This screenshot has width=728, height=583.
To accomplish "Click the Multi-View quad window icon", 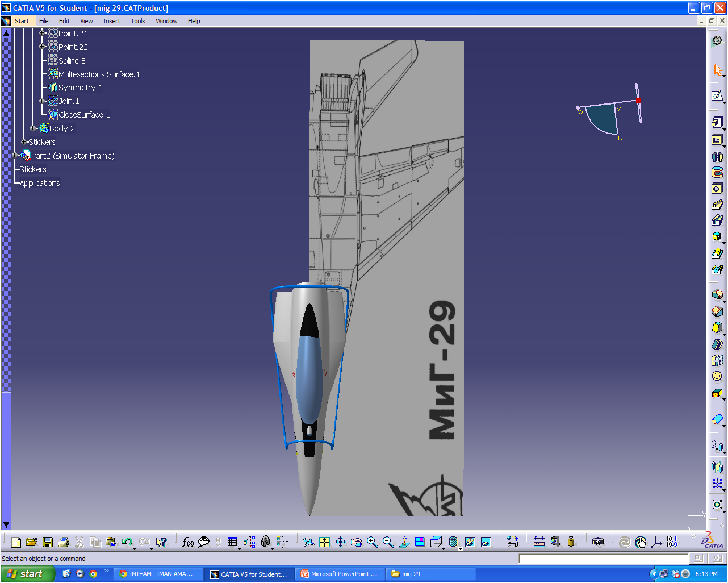I will point(420,542).
